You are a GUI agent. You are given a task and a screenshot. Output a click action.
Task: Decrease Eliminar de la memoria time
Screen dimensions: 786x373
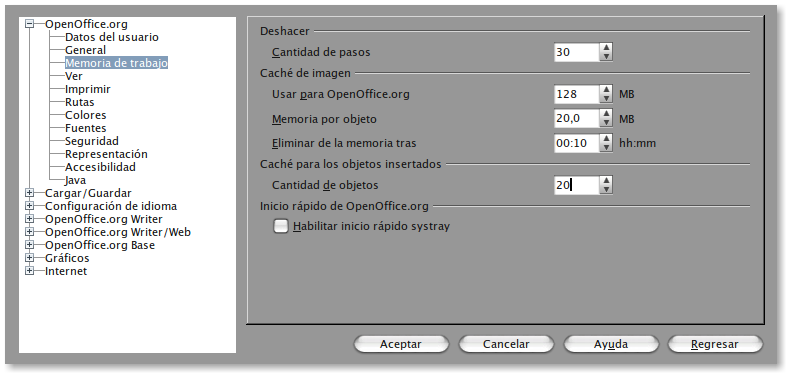coord(607,148)
